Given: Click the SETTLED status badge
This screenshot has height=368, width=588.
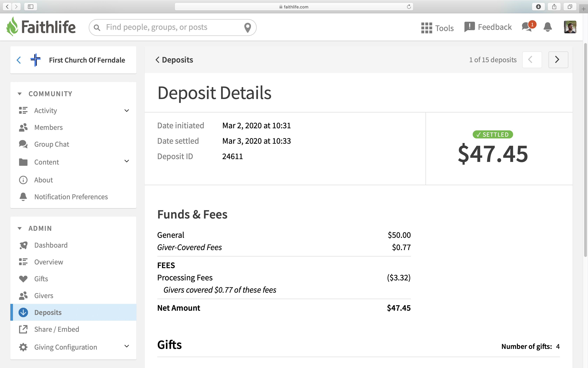Looking at the screenshot, I should [x=493, y=134].
